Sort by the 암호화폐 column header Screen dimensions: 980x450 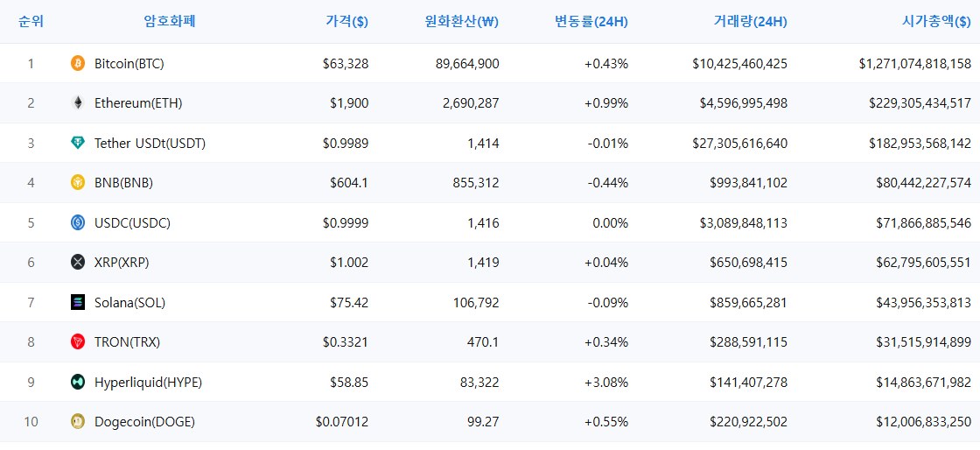tap(170, 21)
